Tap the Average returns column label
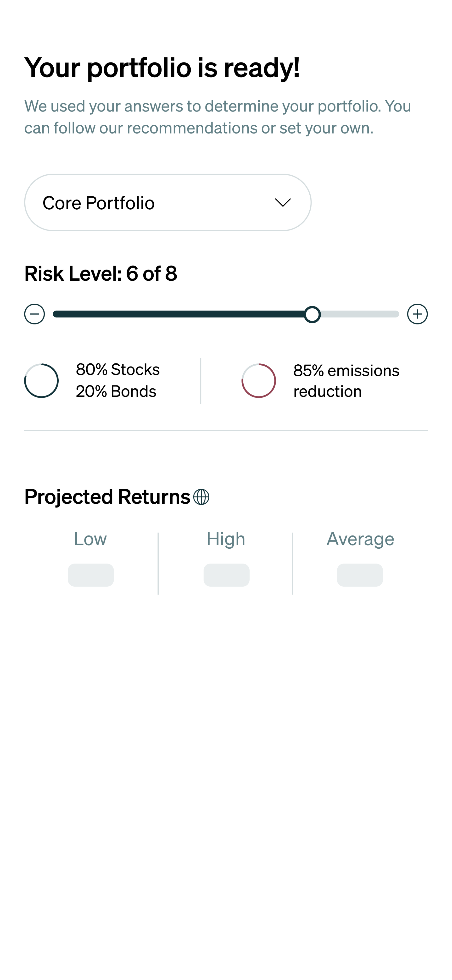The image size is (452, 980). pos(360,539)
